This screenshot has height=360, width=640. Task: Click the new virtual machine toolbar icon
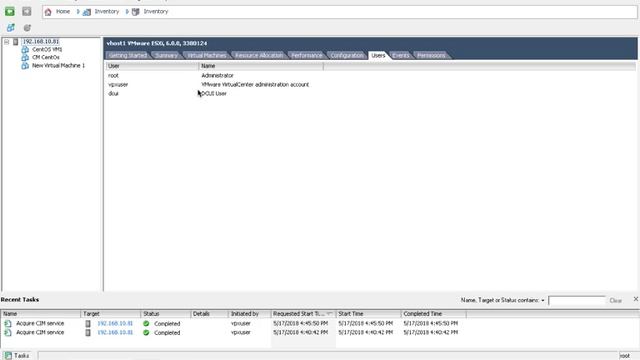(11, 28)
